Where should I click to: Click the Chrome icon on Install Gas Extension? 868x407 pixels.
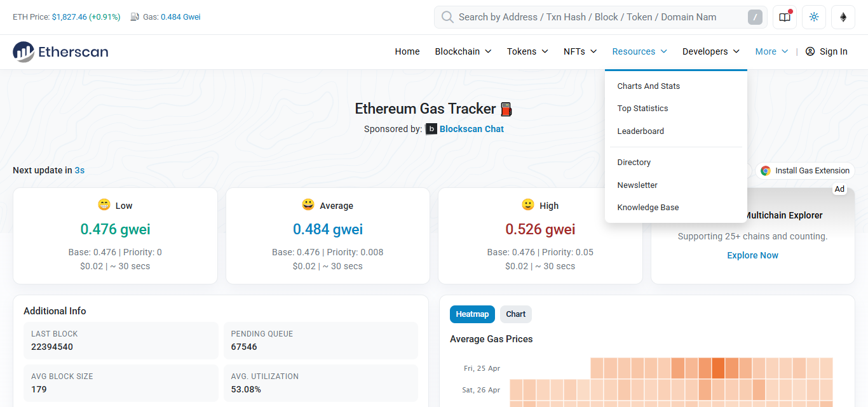pyautogui.click(x=766, y=170)
